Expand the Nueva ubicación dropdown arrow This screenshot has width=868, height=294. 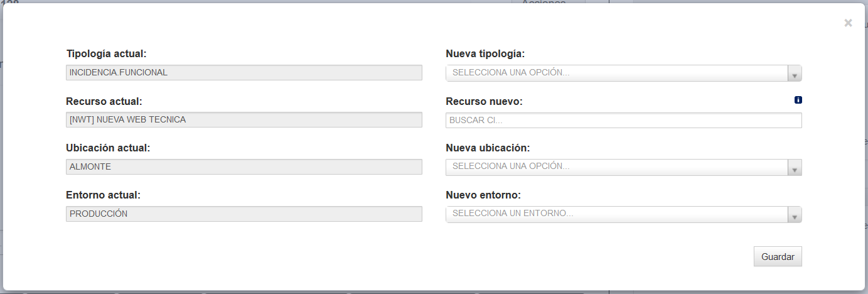795,168
